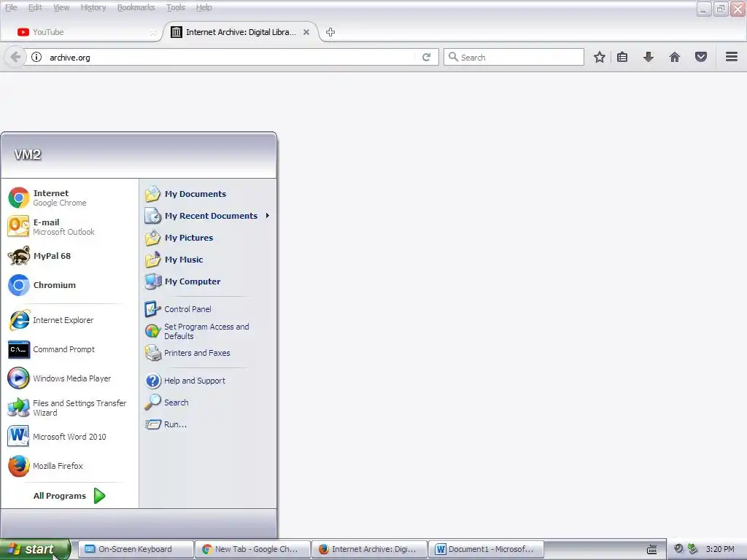Go to Firefox home page
747x560 pixels.
675,57
